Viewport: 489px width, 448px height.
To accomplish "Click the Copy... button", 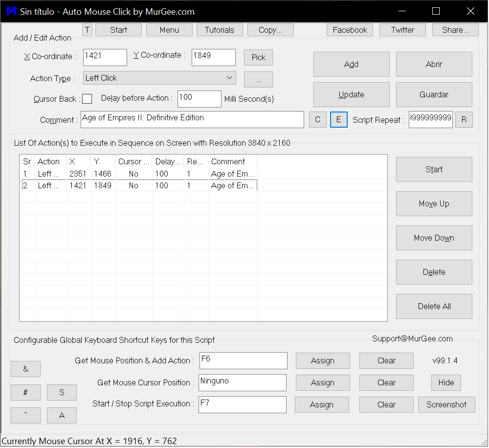I will click(x=270, y=30).
